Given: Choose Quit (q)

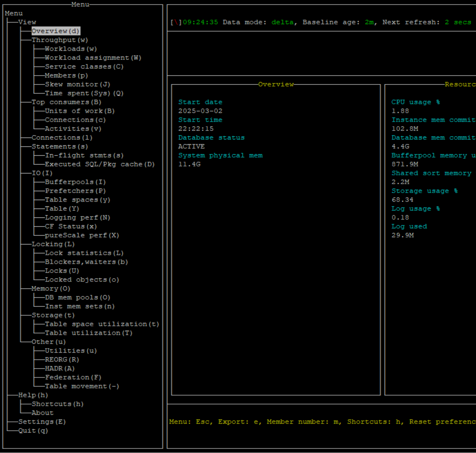Looking at the screenshot, I should point(33,430).
